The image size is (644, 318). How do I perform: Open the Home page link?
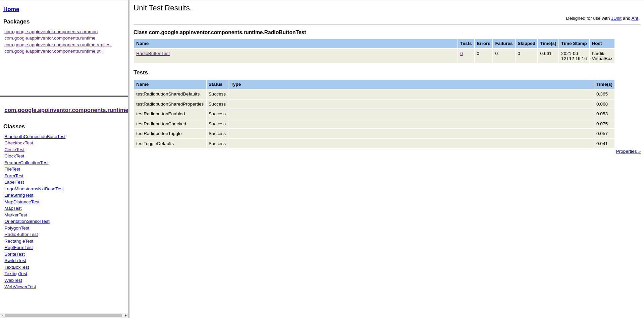tap(11, 9)
